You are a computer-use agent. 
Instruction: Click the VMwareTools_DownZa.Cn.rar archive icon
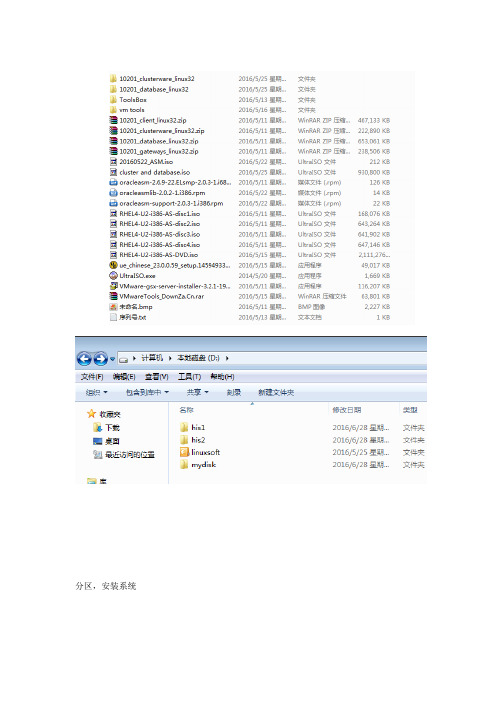pos(113,296)
